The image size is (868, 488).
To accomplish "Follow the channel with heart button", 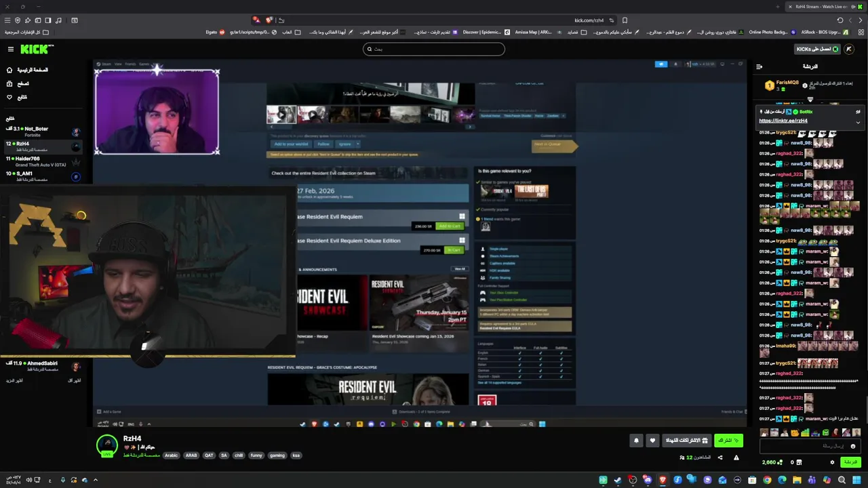I will pos(652,441).
